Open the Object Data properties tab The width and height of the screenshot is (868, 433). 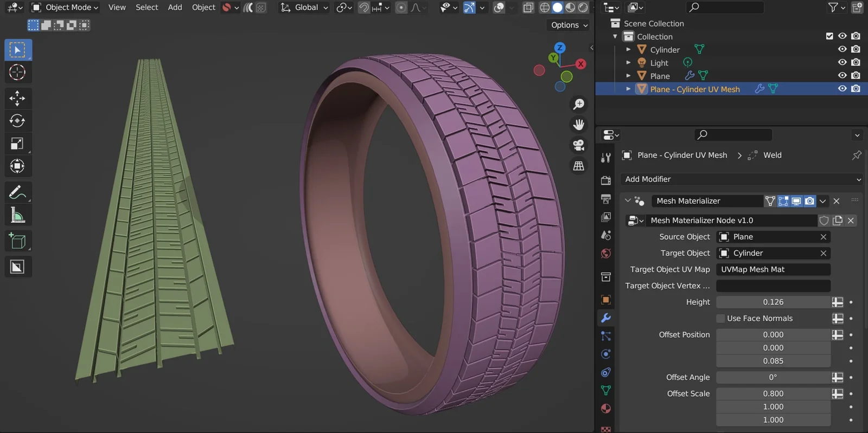(x=606, y=390)
